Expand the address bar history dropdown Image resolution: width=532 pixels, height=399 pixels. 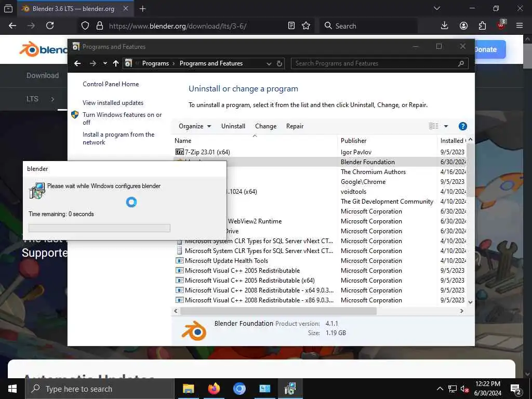point(269,63)
